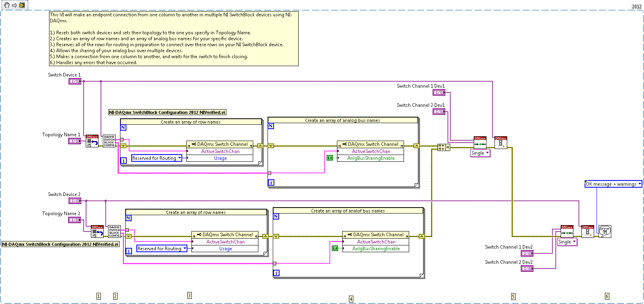Viewport: 644px width, 304px height.
Task: Toggle the lower True constant on AnlgBusSharingEnable
Action: click(x=335, y=248)
